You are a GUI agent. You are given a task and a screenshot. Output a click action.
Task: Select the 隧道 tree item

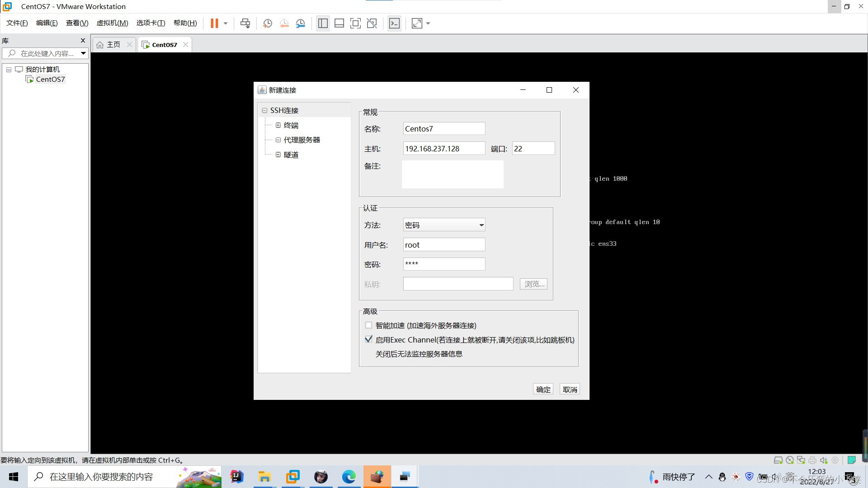tap(291, 155)
